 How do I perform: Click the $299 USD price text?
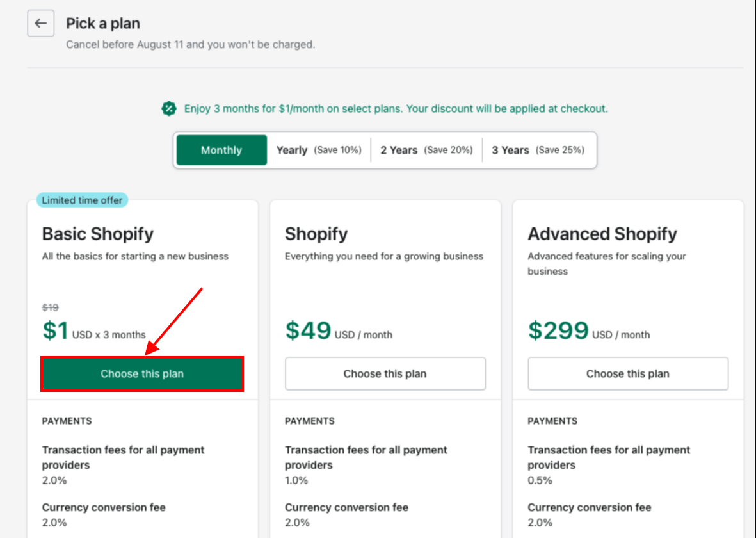click(589, 331)
